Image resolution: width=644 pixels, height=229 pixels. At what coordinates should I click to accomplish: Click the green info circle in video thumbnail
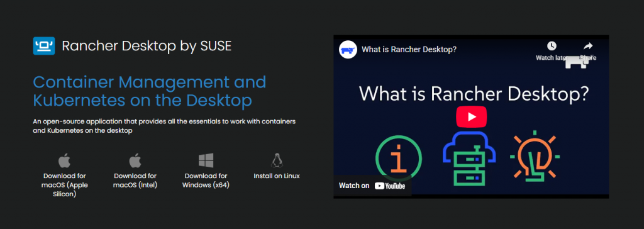click(398, 159)
